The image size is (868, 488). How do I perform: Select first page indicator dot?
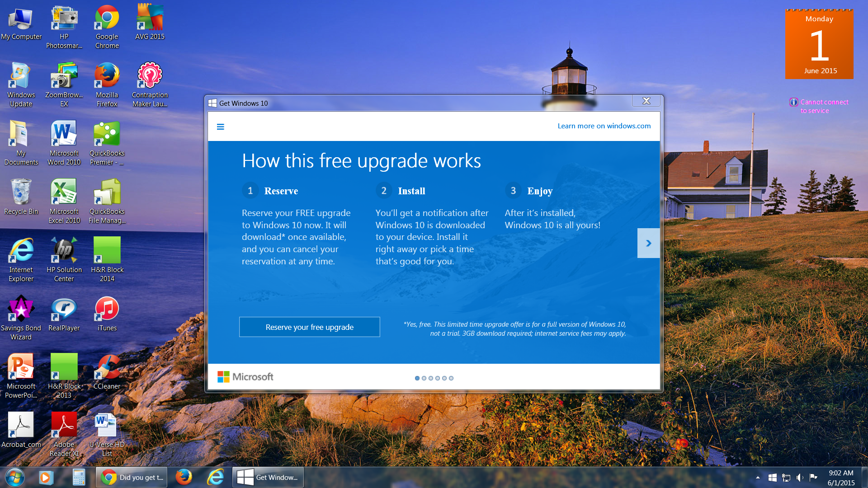(x=417, y=378)
